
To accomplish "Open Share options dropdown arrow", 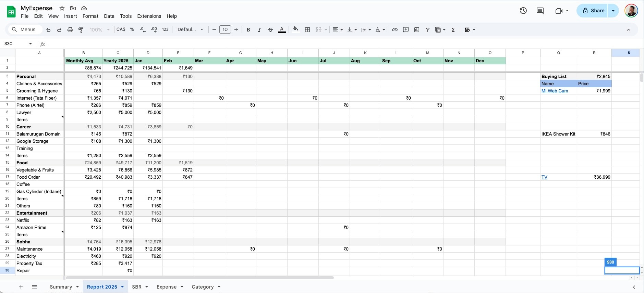I will tap(613, 11).
